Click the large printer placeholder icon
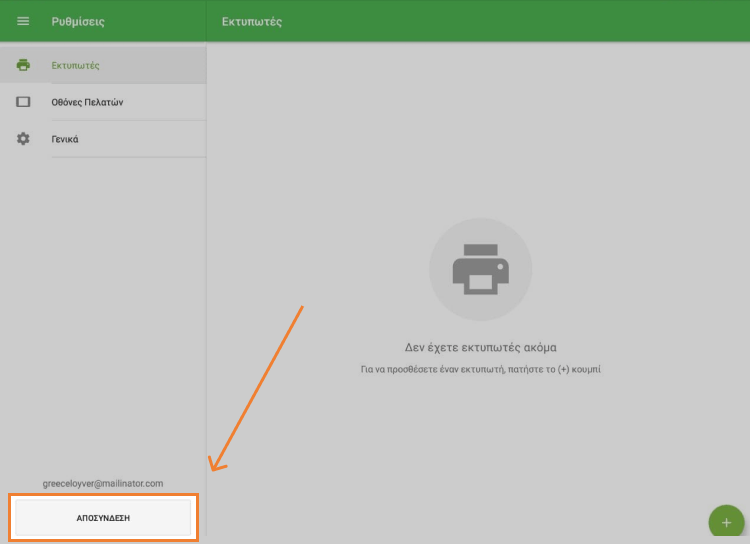 click(481, 270)
